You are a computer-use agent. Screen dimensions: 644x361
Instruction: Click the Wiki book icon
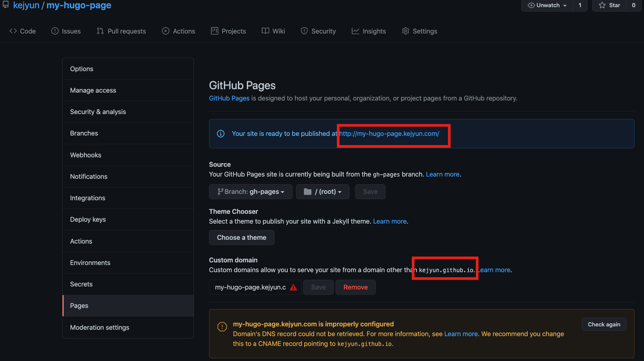tap(266, 31)
